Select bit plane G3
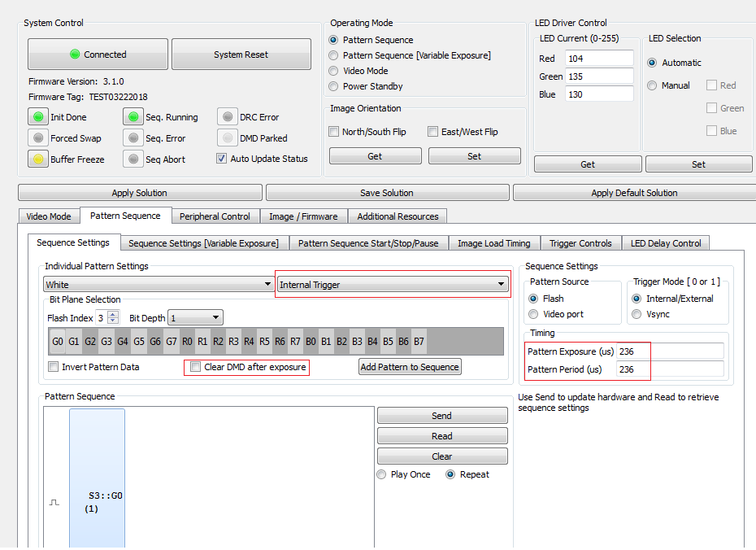Viewport: 756px width, 550px height. point(106,342)
